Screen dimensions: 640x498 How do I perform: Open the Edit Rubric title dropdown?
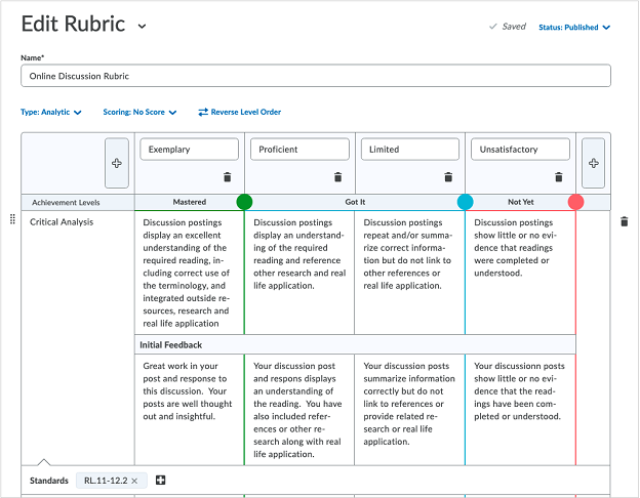(142, 27)
